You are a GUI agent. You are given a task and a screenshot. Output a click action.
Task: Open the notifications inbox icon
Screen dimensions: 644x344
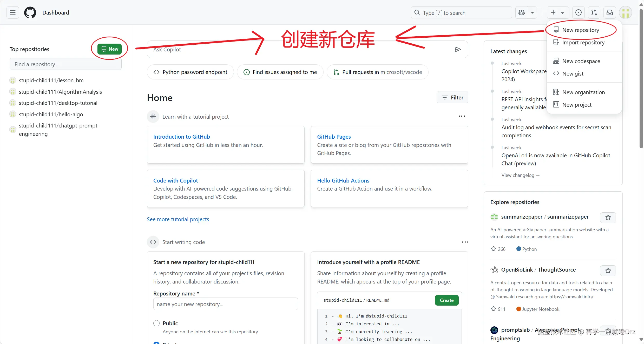click(610, 12)
